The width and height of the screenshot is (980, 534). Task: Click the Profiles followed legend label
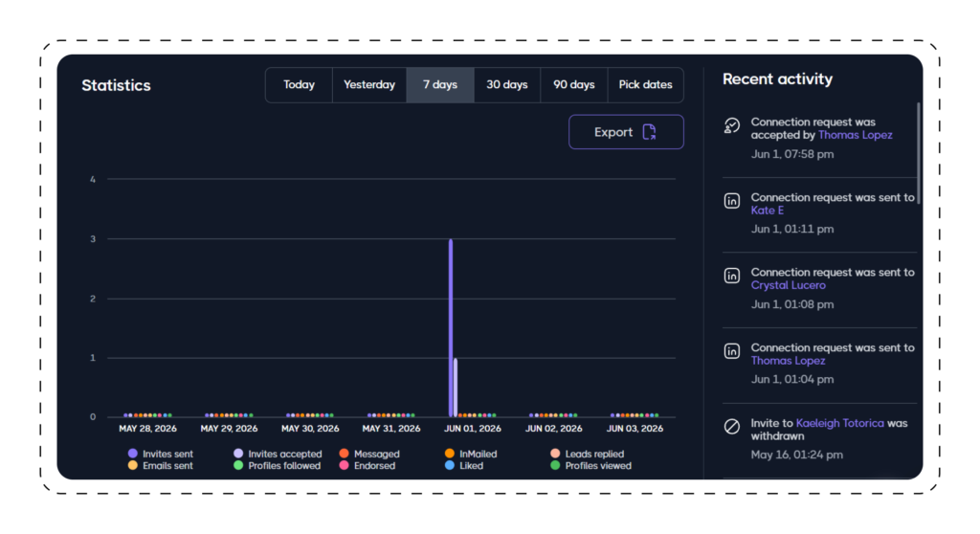(x=284, y=466)
